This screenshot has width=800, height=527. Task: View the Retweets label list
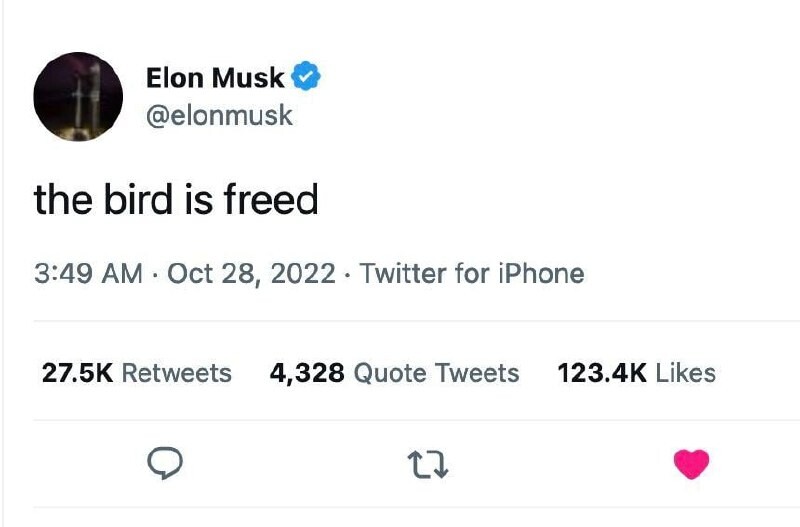(x=177, y=372)
